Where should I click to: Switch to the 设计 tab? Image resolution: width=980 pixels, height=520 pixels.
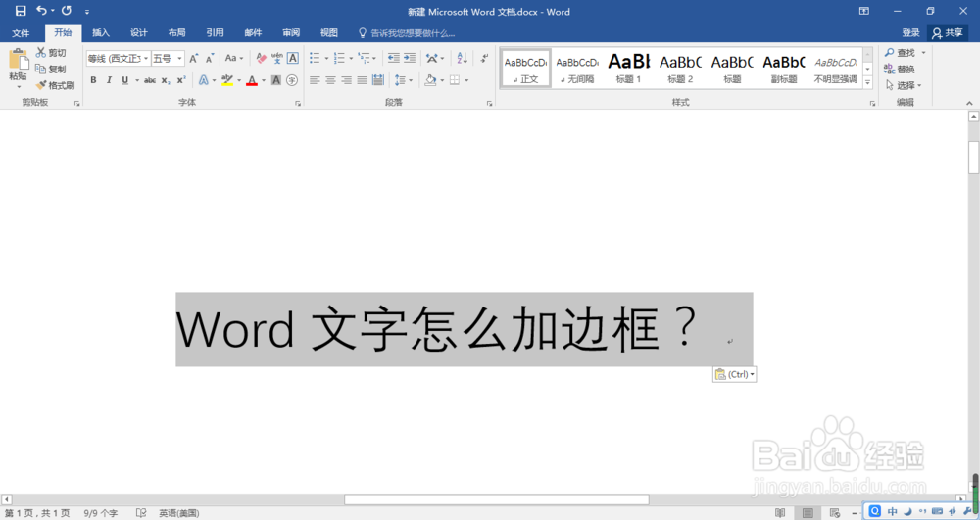click(x=139, y=33)
